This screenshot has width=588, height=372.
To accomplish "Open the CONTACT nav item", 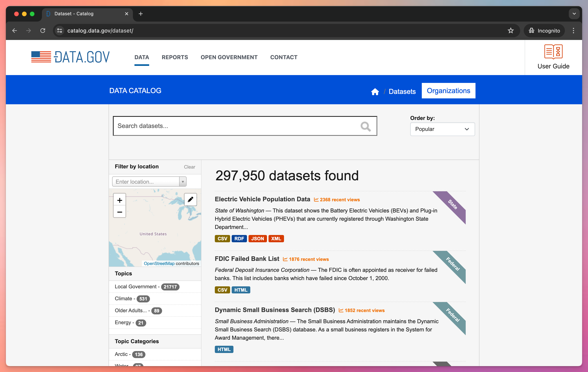I will (284, 57).
